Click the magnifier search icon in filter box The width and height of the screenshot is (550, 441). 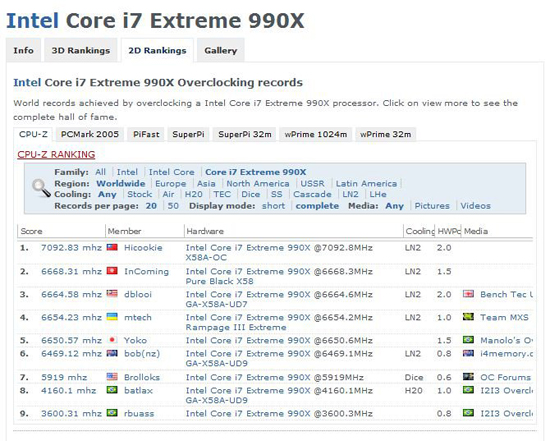pyautogui.click(x=41, y=188)
